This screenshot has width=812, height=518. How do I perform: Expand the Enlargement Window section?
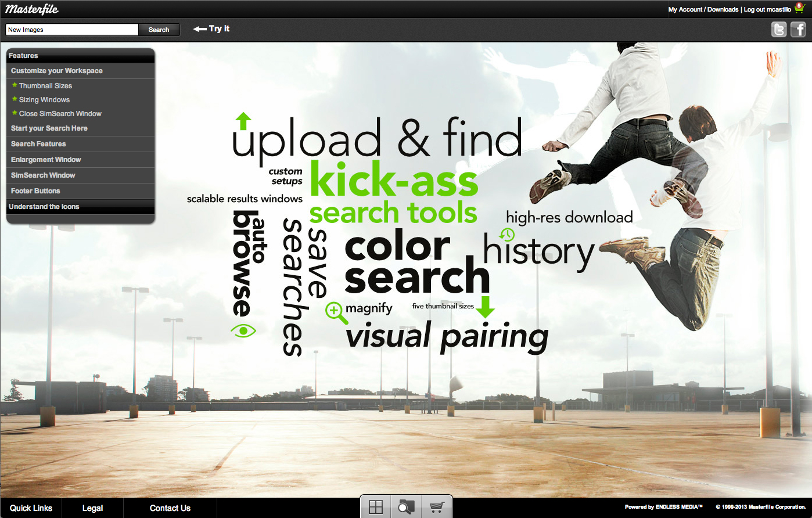(46, 159)
